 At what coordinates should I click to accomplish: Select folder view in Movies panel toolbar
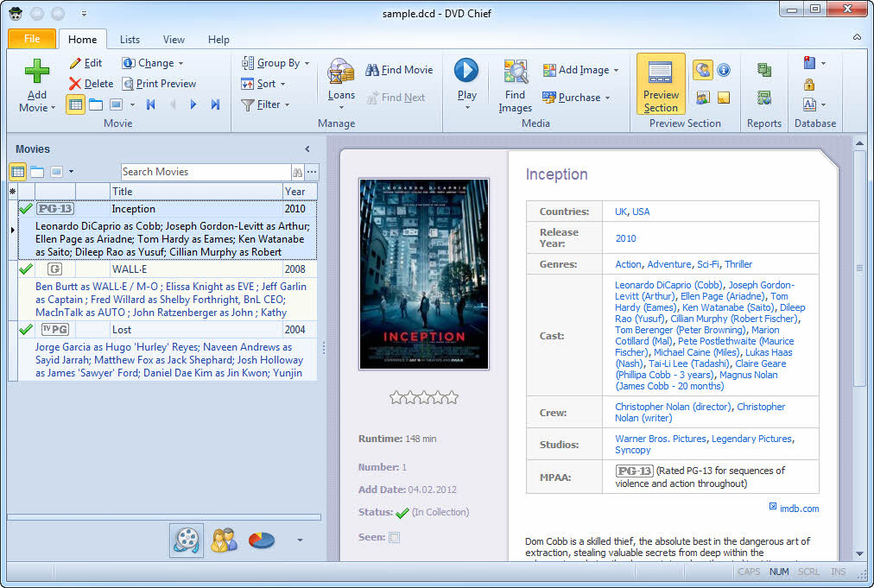click(x=37, y=172)
